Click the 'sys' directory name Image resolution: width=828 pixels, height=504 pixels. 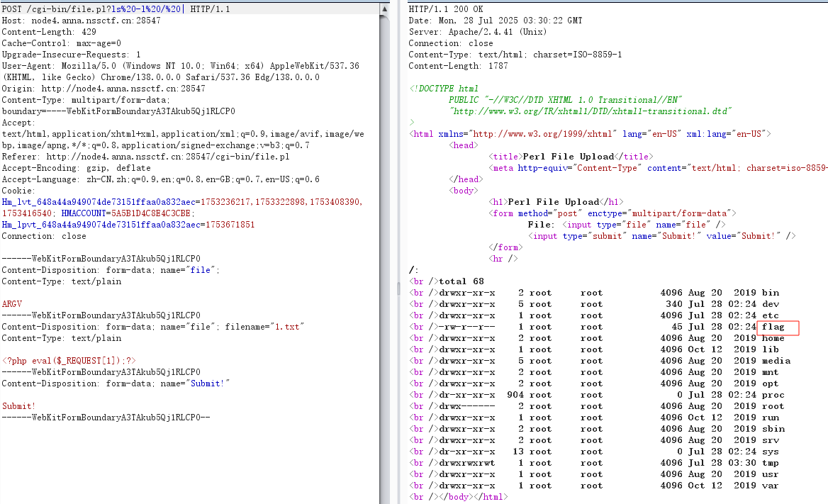(x=771, y=452)
